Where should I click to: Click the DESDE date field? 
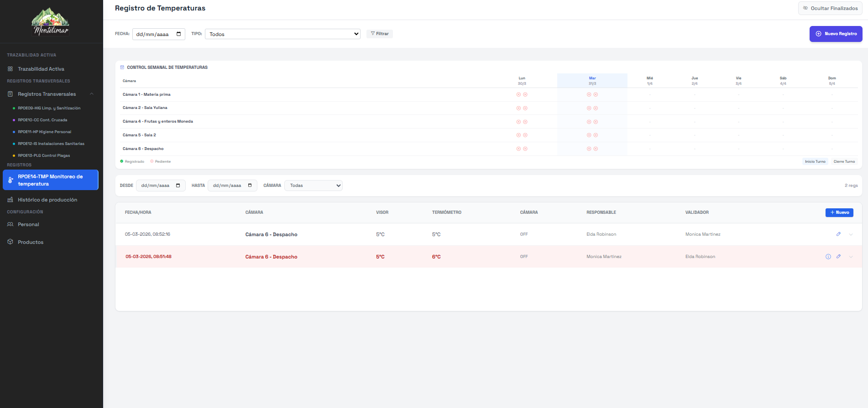coord(161,186)
